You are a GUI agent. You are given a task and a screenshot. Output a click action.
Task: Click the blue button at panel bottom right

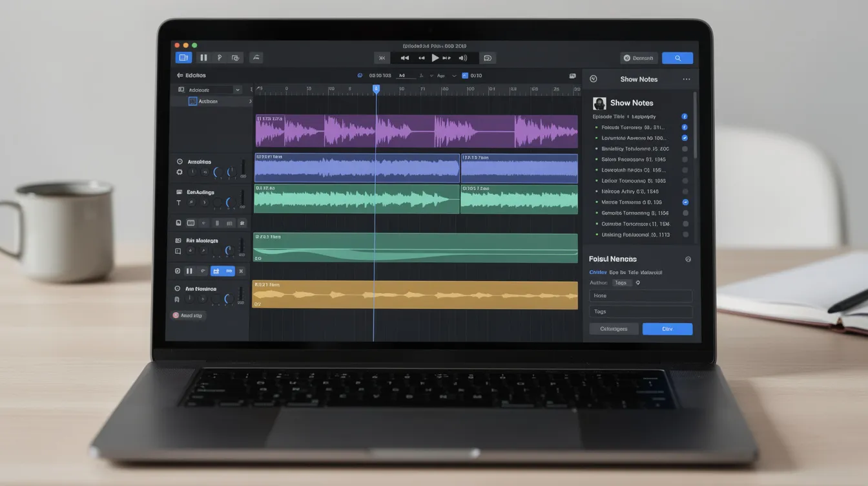pos(667,329)
